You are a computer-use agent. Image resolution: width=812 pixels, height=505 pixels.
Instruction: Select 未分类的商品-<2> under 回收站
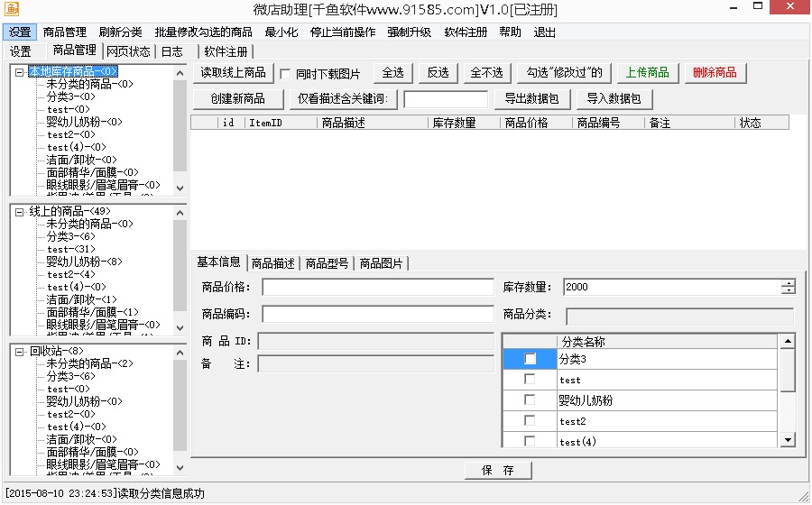[89, 363]
